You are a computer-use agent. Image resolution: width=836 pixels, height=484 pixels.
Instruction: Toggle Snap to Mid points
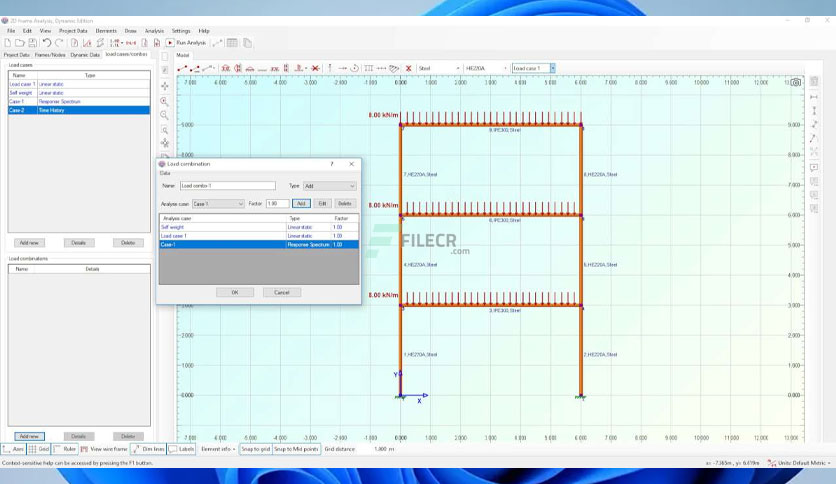click(296, 449)
